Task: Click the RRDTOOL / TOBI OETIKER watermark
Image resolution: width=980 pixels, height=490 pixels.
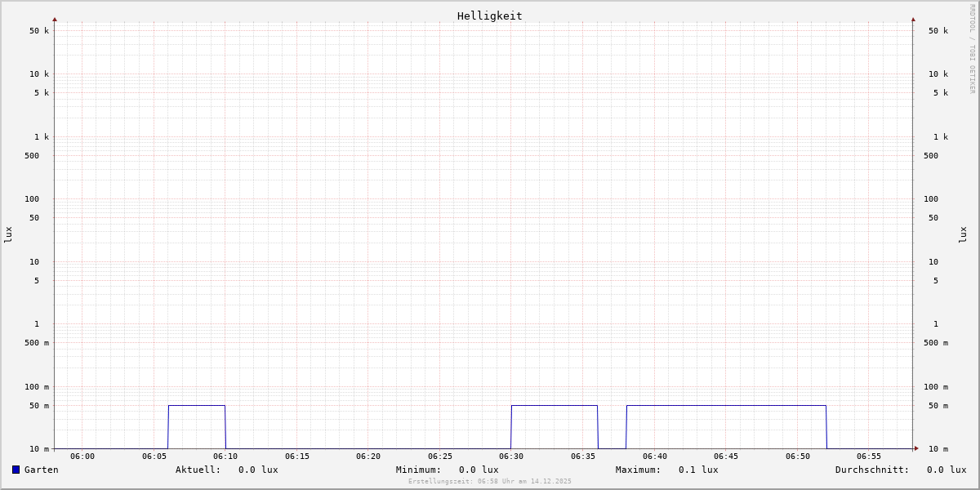Action: point(972,49)
